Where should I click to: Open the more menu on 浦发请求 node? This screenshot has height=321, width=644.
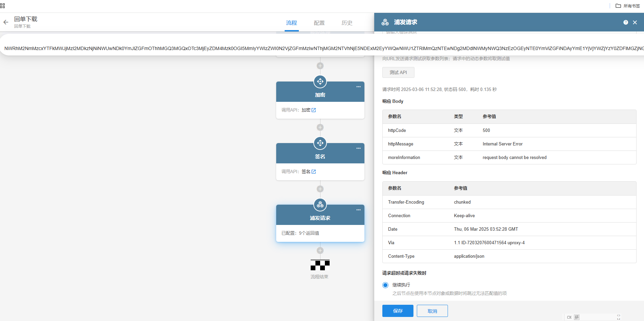coord(358,210)
